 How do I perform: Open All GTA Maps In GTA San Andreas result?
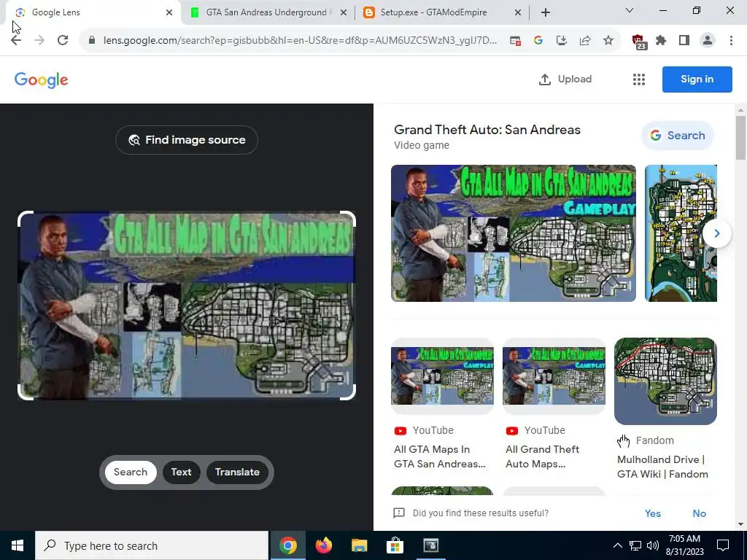pyautogui.click(x=440, y=456)
